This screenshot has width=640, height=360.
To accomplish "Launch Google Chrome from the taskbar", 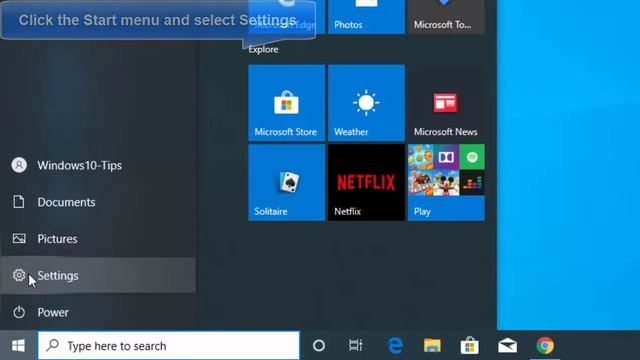I will pos(545,346).
